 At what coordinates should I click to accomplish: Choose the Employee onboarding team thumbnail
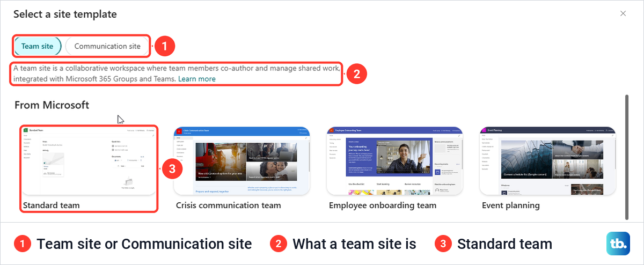point(395,160)
